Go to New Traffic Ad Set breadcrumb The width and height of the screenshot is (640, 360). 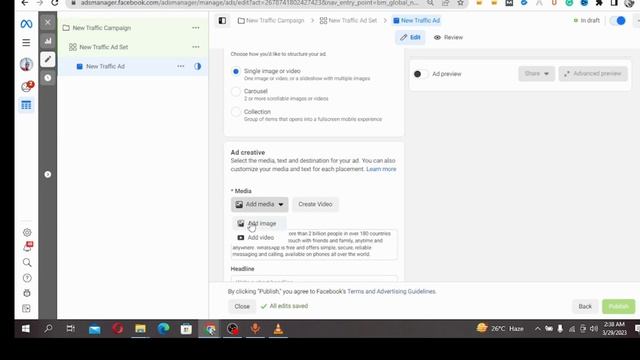pos(348,20)
